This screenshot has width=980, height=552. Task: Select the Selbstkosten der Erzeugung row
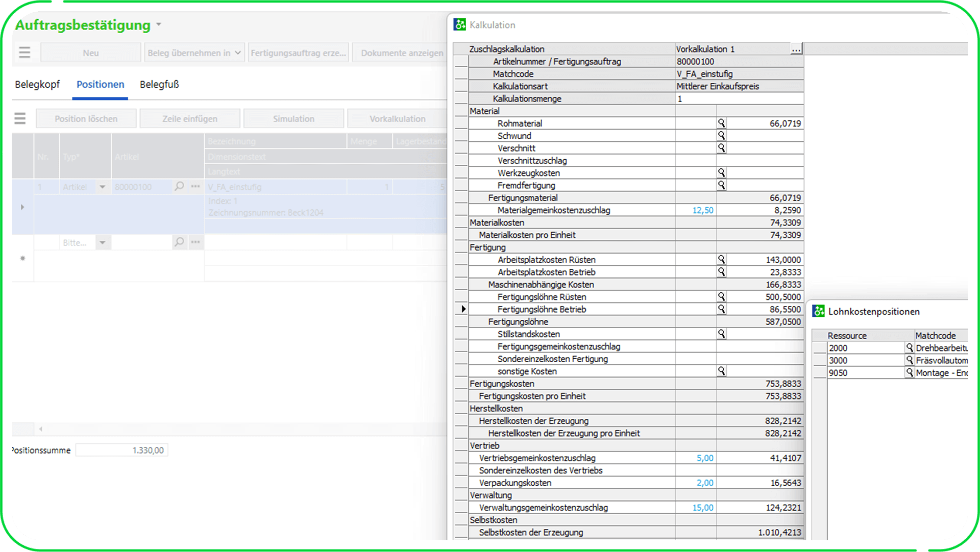pyautogui.click(x=636, y=532)
